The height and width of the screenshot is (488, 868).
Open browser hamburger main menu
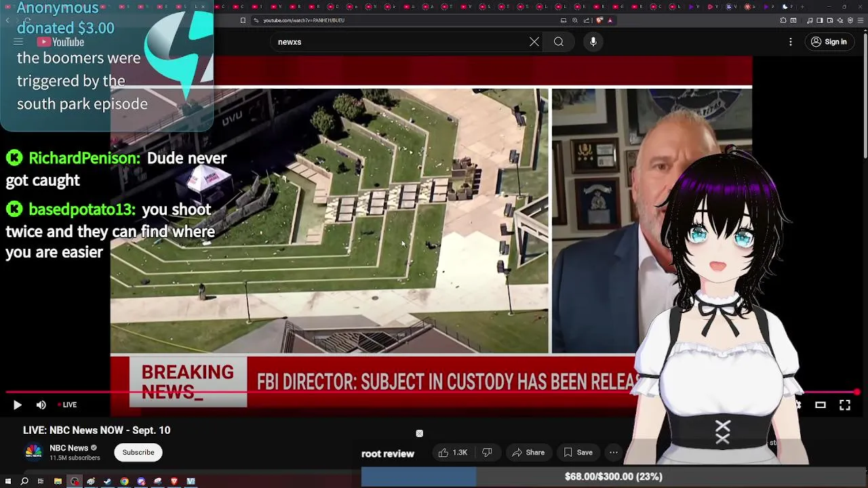861,20
